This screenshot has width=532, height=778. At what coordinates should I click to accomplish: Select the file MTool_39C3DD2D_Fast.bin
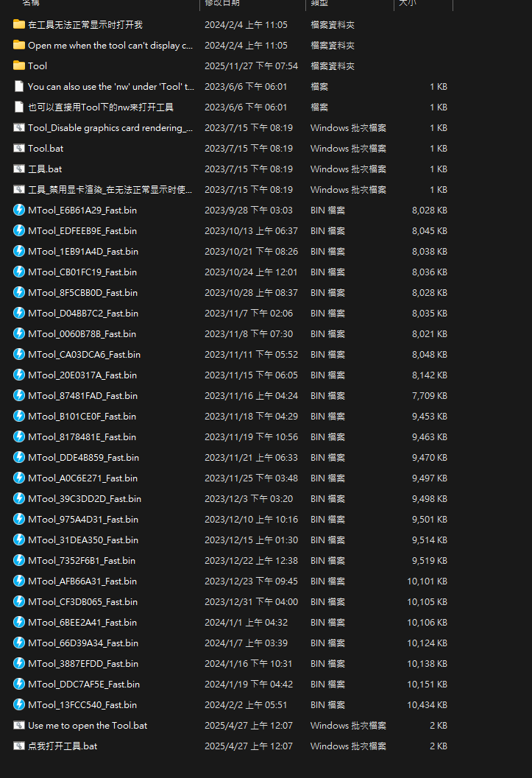[x=84, y=498]
